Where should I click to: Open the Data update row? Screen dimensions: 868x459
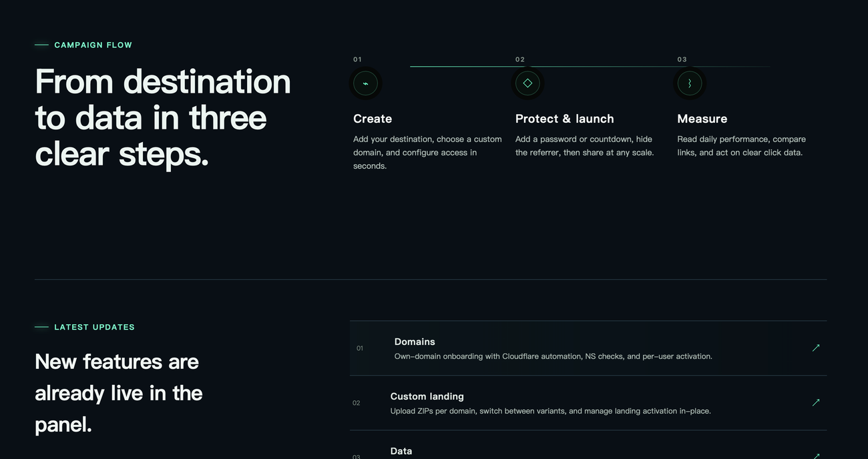(588, 445)
